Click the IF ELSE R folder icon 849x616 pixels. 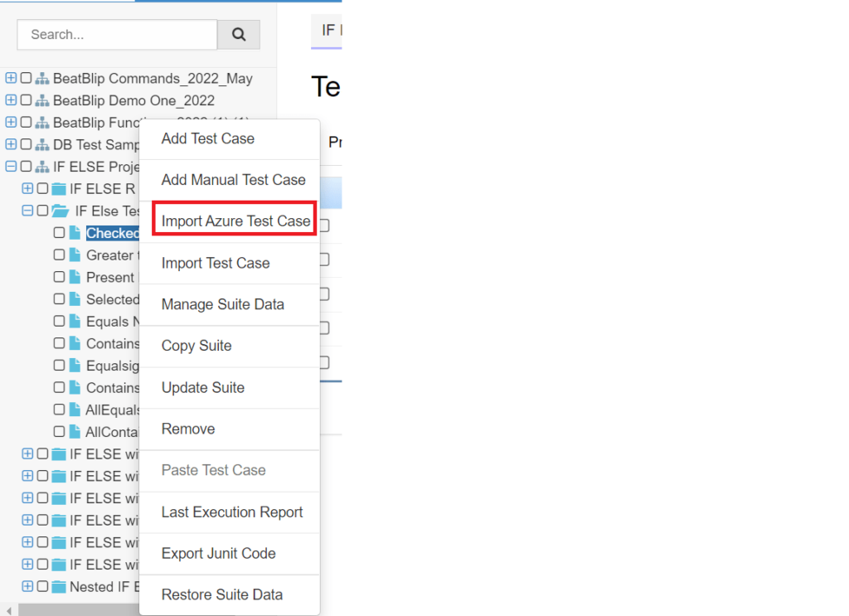(x=58, y=189)
